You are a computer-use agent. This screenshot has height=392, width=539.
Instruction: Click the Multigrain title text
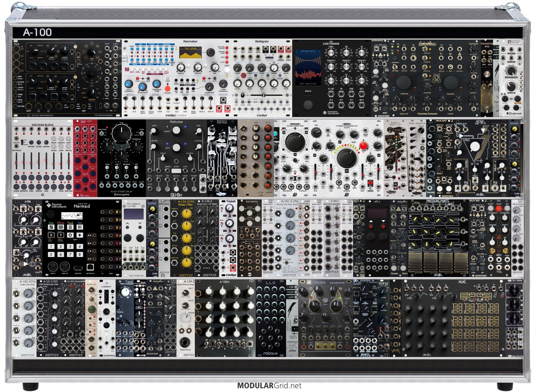coord(262,41)
